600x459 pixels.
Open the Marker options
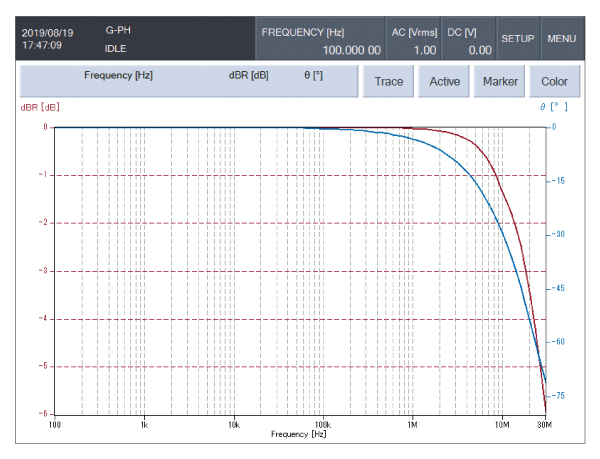pos(499,81)
